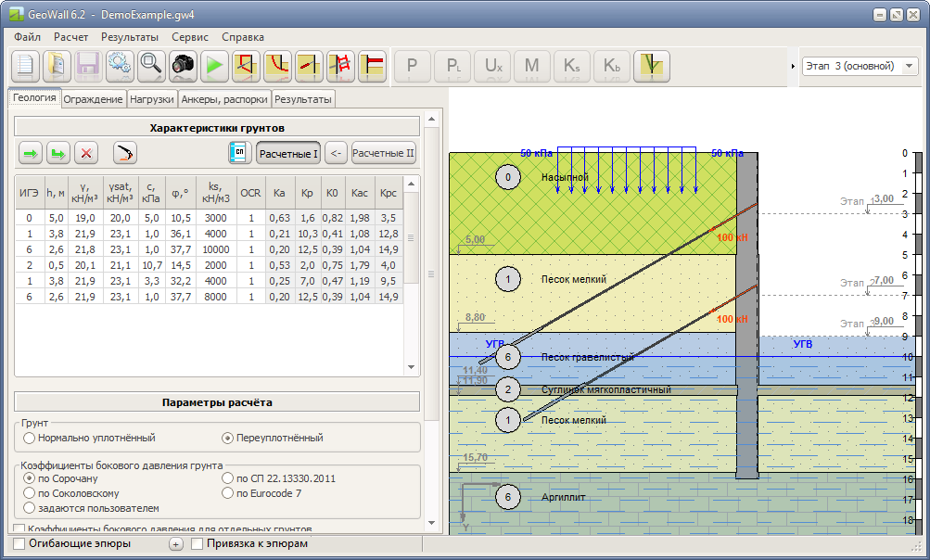Show the Ux displacement diagram
The width and height of the screenshot is (930, 560).
[493, 65]
